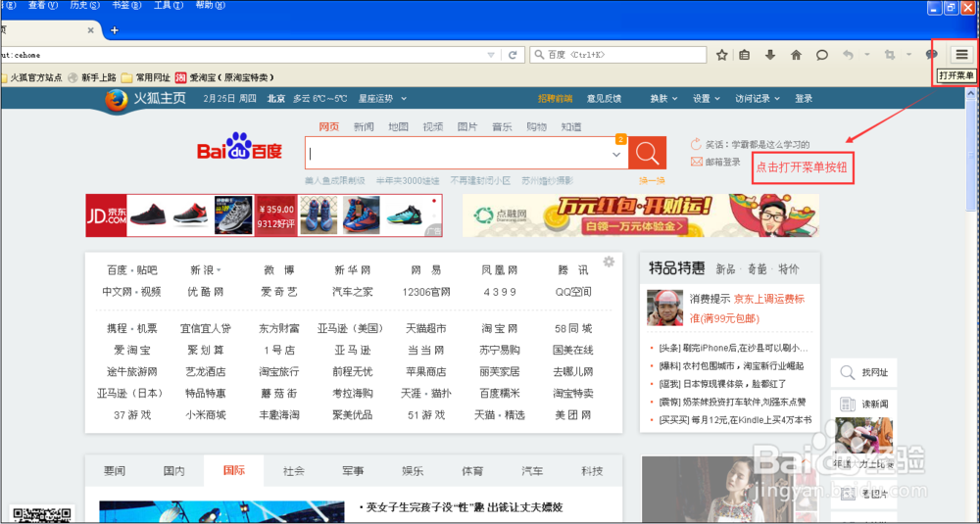The height and width of the screenshot is (524, 980).
Task: Open 火狐官方站点 bookmark
Action: click(x=31, y=77)
